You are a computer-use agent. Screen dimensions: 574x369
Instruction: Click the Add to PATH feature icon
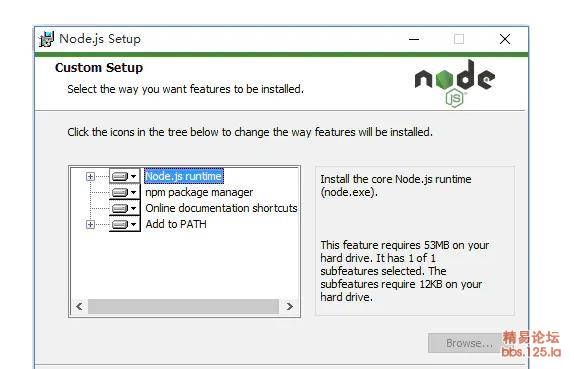coord(120,224)
